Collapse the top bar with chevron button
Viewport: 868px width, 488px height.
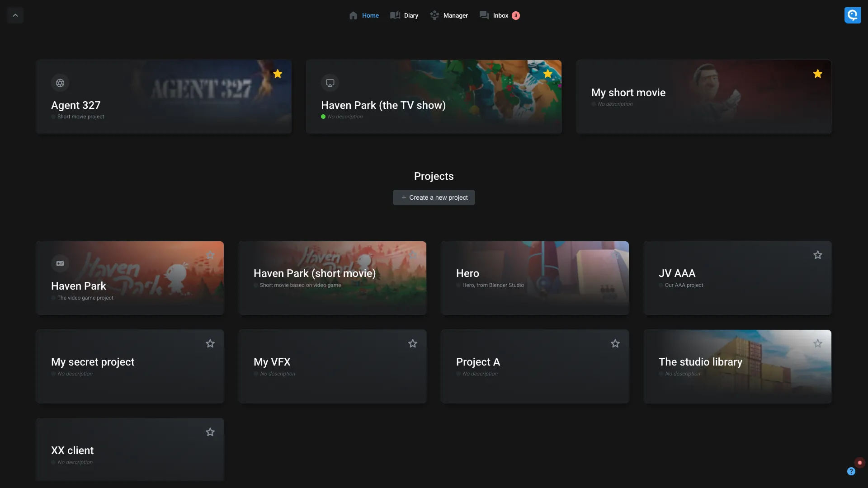[x=15, y=15]
